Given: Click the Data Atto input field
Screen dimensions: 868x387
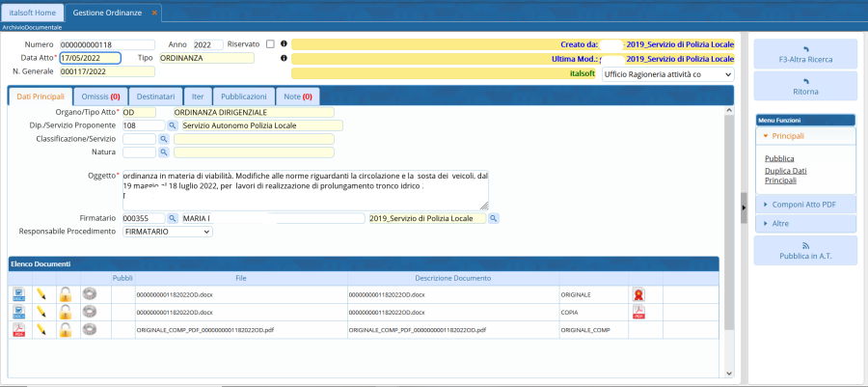Looking at the screenshot, I should [89, 58].
